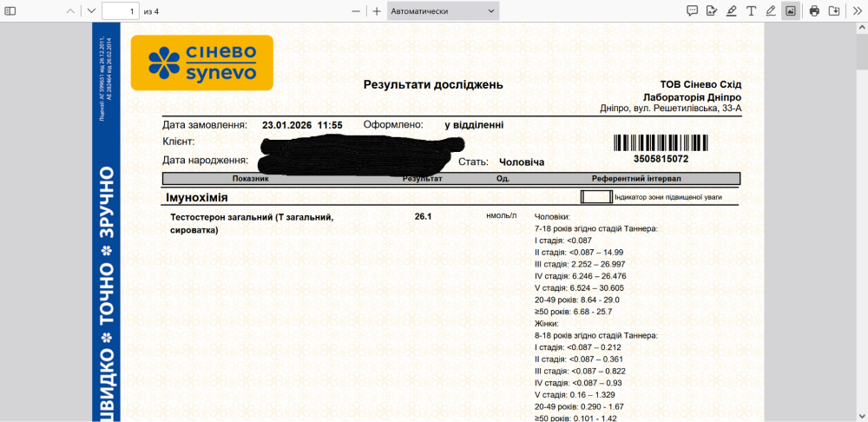
Task: Click the line II стадія: <0.087 – 14.99
Action: pyautogui.click(x=580, y=252)
